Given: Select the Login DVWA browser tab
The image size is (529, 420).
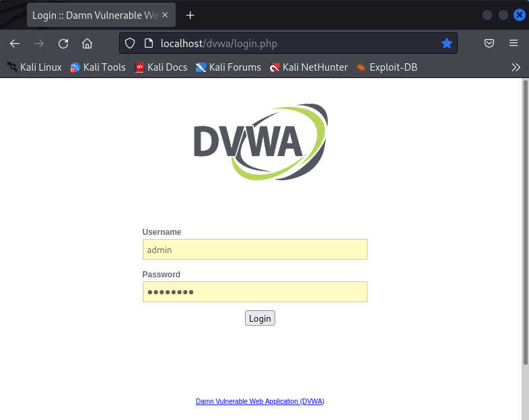Looking at the screenshot, I should (x=101, y=15).
